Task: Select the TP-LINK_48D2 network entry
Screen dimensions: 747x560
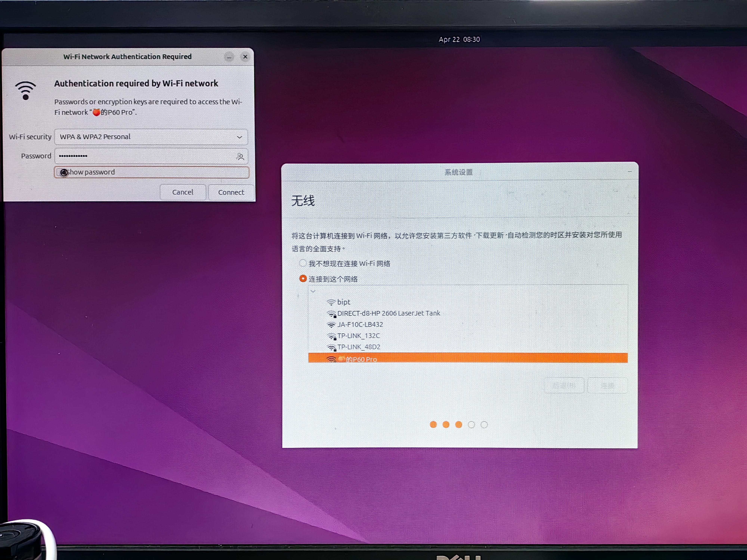Action: [359, 347]
